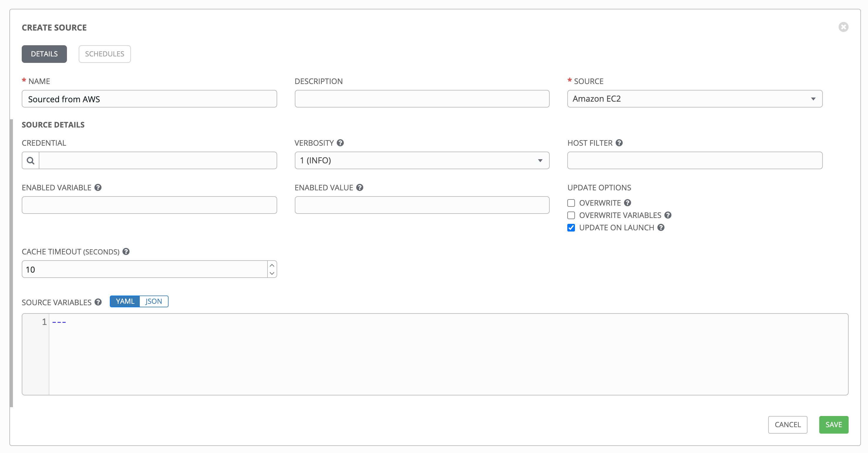
Task: Click the Cancel button
Action: (788, 425)
